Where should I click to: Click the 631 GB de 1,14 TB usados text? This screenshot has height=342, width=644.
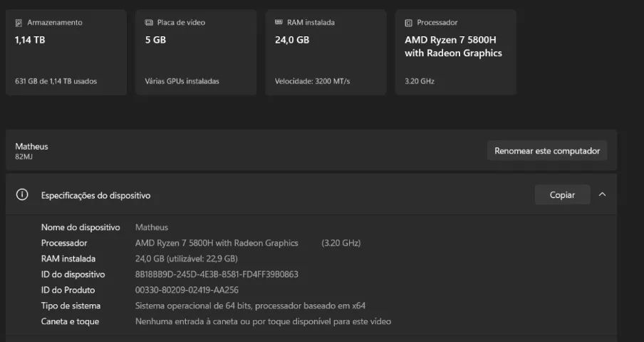click(56, 81)
